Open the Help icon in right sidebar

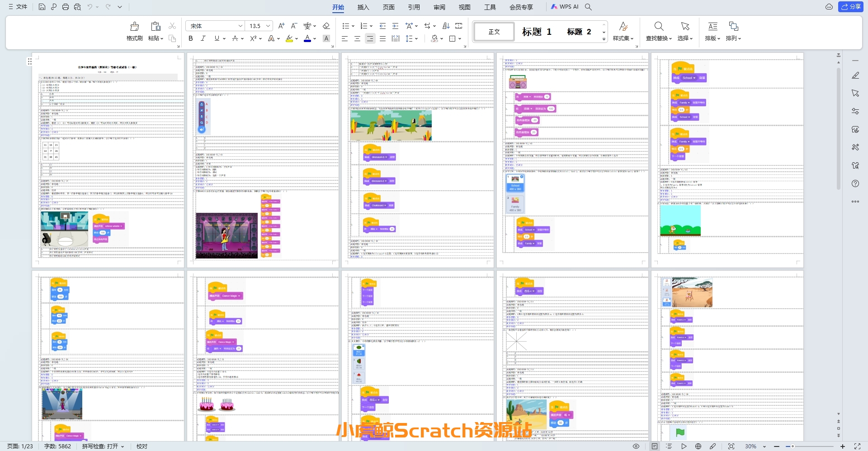[x=855, y=183]
